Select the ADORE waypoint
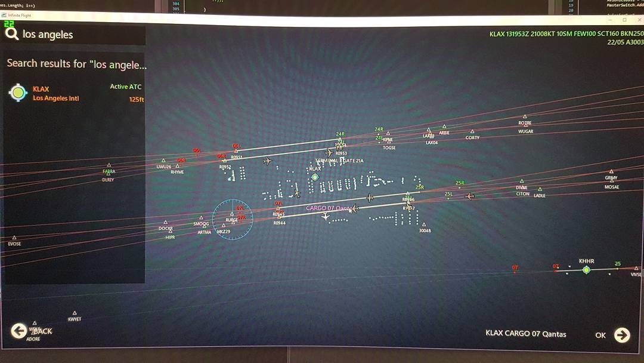Image resolution: width=644 pixels, height=363 pixels. click(x=33, y=336)
